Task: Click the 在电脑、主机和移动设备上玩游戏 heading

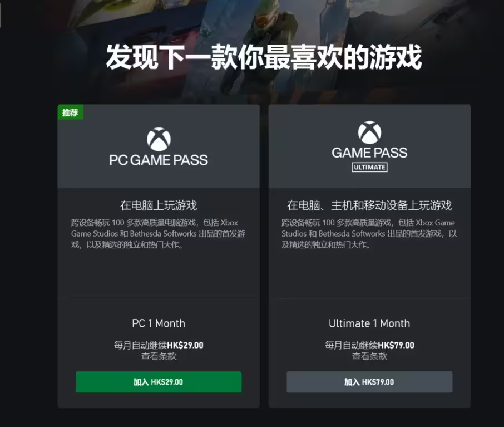Action: (x=369, y=205)
